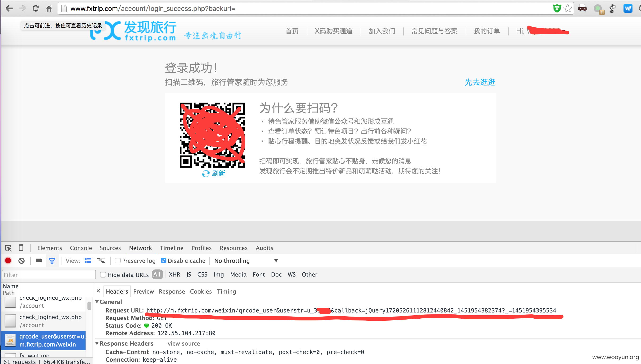Open 我的订单 link
Image resolution: width=641 pixels, height=364 pixels.
pyautogui.click(x=487, y=31)
